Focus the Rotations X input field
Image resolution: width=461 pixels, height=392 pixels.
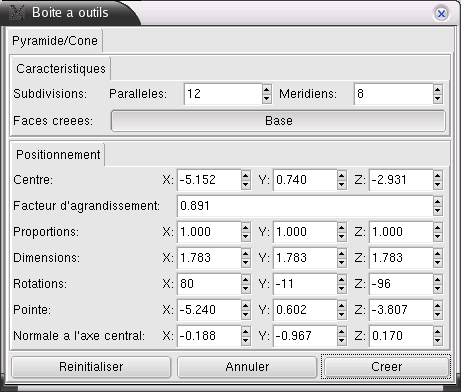tap(209, 284)
